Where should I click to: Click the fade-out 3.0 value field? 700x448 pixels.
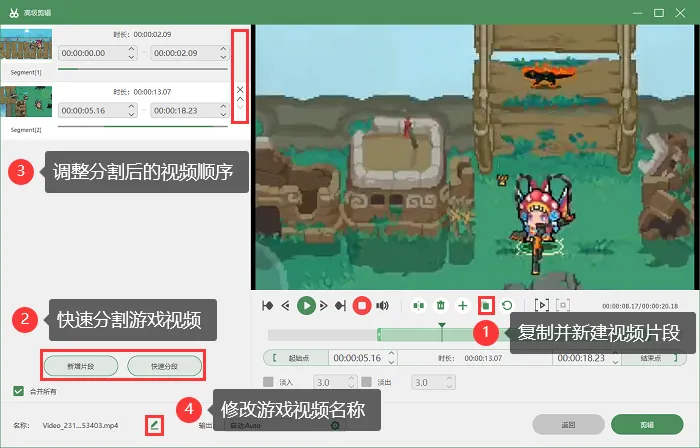[x=433, y=382]
